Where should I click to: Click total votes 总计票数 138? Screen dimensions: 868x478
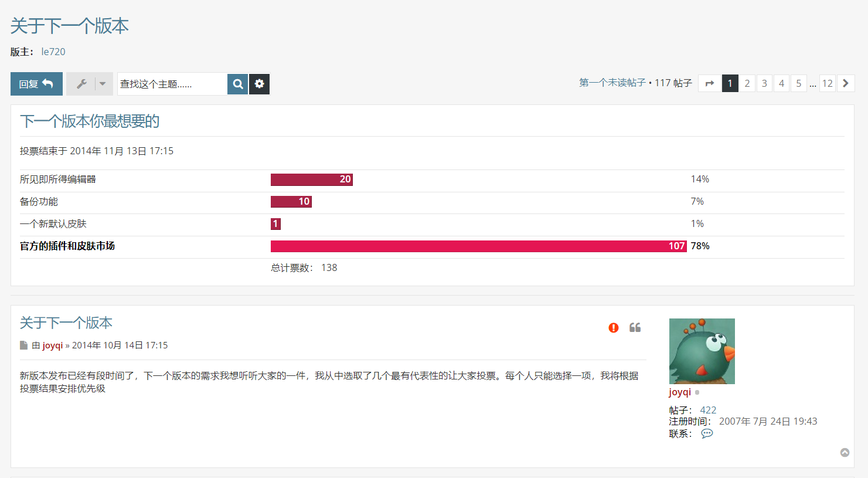point(304,268)
